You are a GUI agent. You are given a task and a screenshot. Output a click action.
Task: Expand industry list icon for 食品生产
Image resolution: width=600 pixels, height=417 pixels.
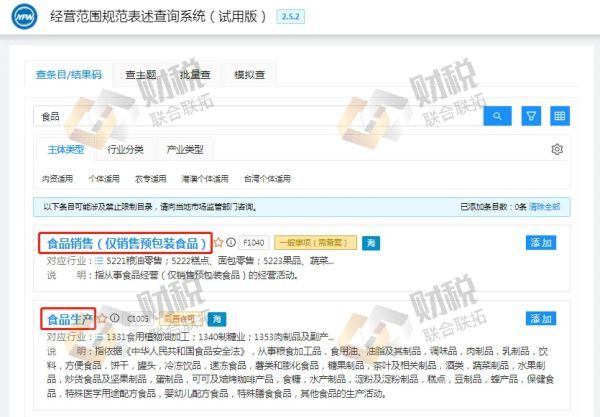(x=99, y=337)
